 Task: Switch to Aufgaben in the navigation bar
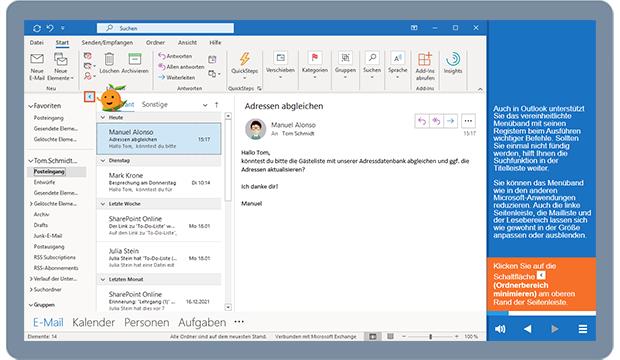[x=202, y=322]
